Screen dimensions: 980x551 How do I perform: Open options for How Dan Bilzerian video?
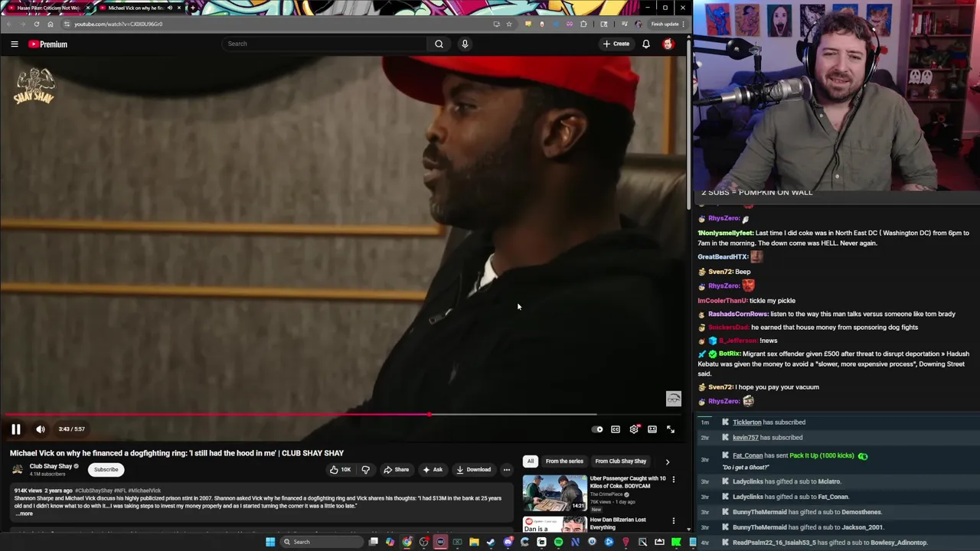(x=674, y=521)
